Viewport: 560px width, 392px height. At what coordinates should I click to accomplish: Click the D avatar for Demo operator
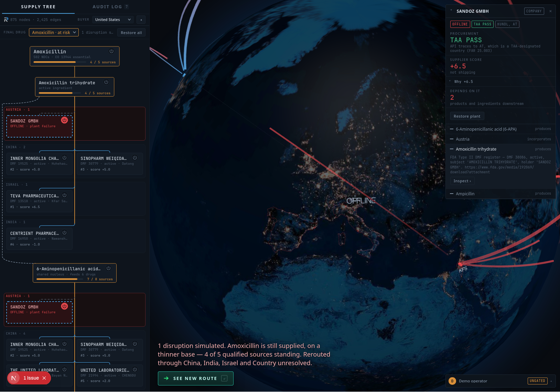pyautogui.click(x=452, y=381)
